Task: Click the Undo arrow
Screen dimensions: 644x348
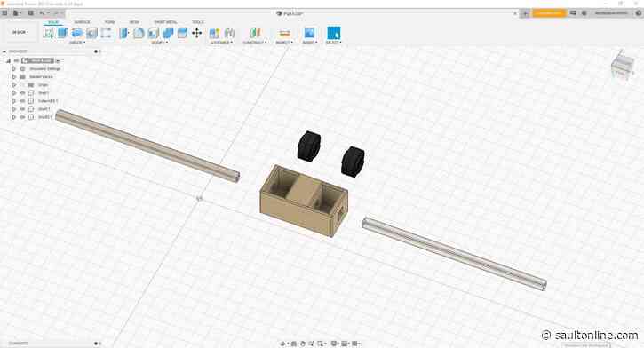Action: pos(42,13)
